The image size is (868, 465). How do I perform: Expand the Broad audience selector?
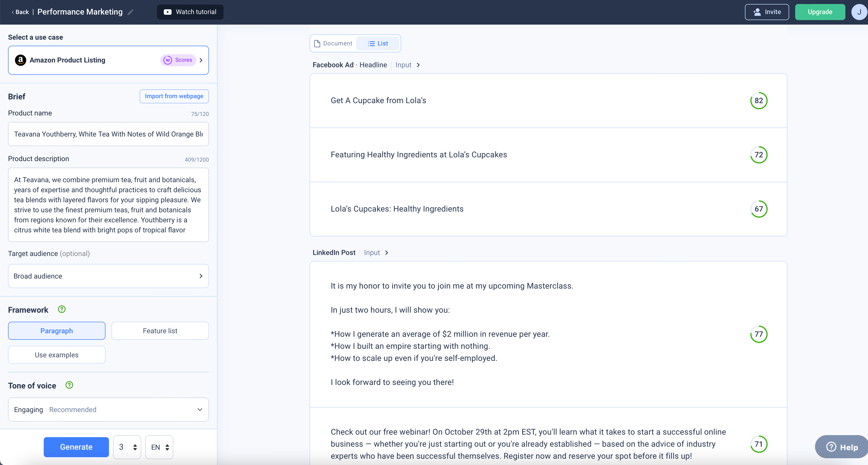pos(201,276)
